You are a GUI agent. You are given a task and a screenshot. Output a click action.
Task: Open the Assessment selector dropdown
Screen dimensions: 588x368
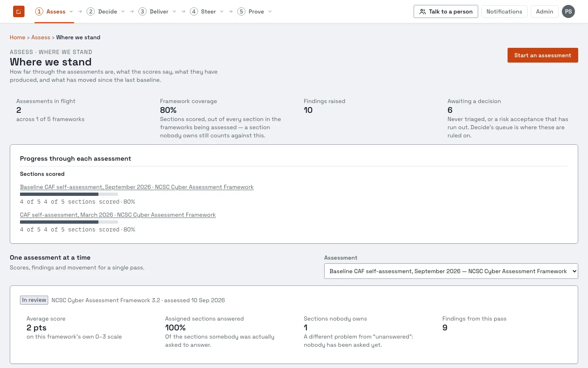pos(451,271)
